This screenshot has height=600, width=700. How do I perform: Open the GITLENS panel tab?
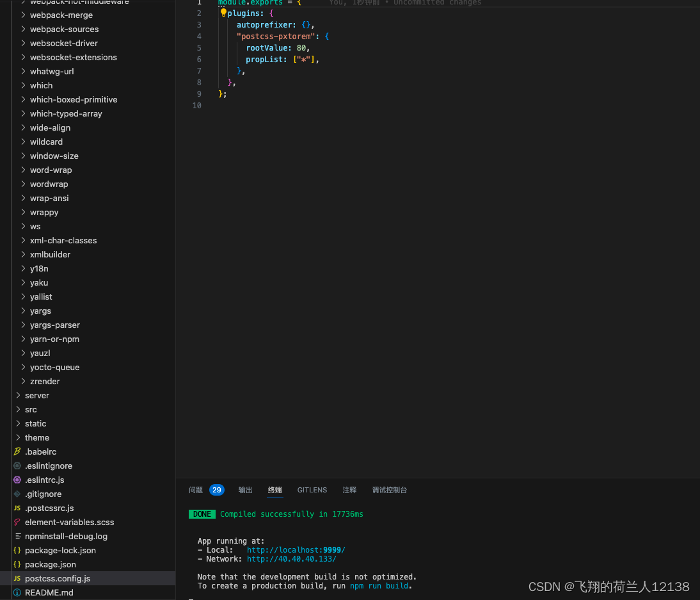(312, 490)
